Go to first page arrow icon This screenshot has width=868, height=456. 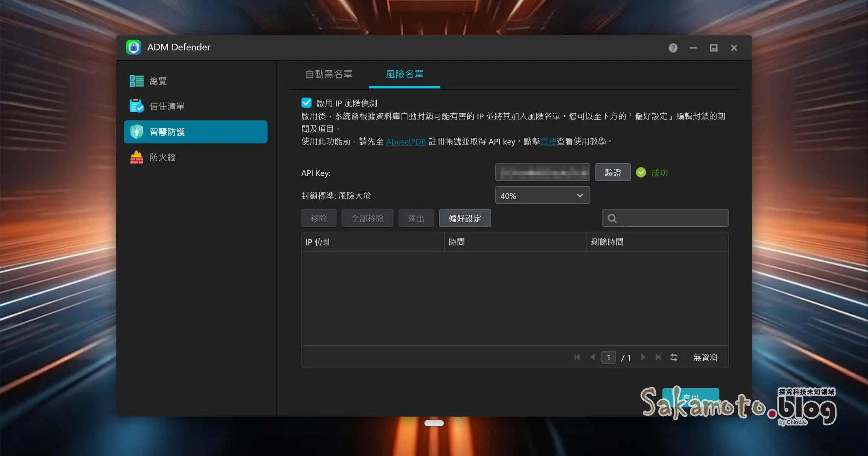click(x=577, y=357)
